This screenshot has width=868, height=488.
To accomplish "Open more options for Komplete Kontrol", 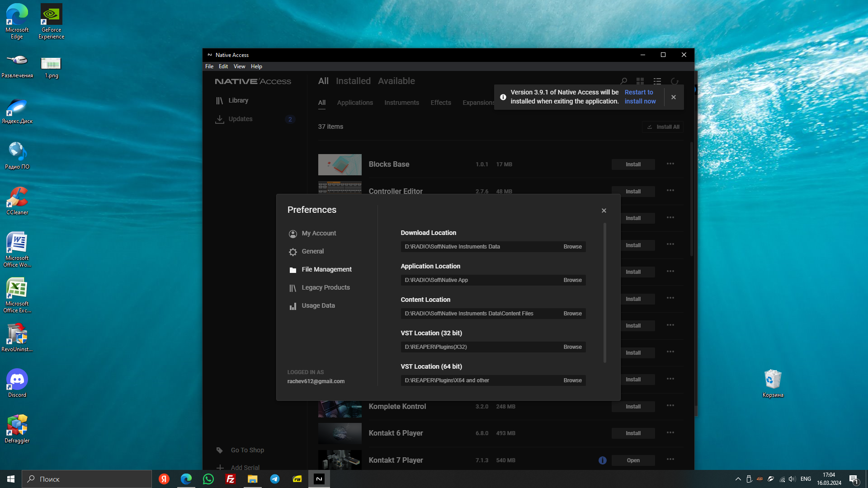I will tap(670, 405).
